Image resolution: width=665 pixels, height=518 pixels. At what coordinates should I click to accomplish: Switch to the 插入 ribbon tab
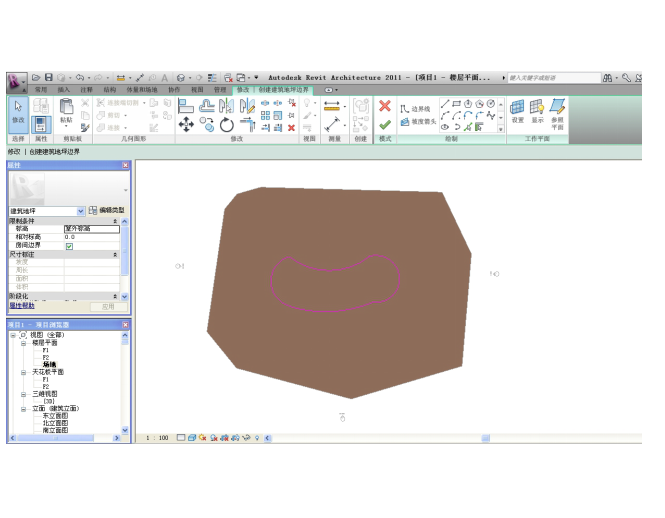pos(63,89)
